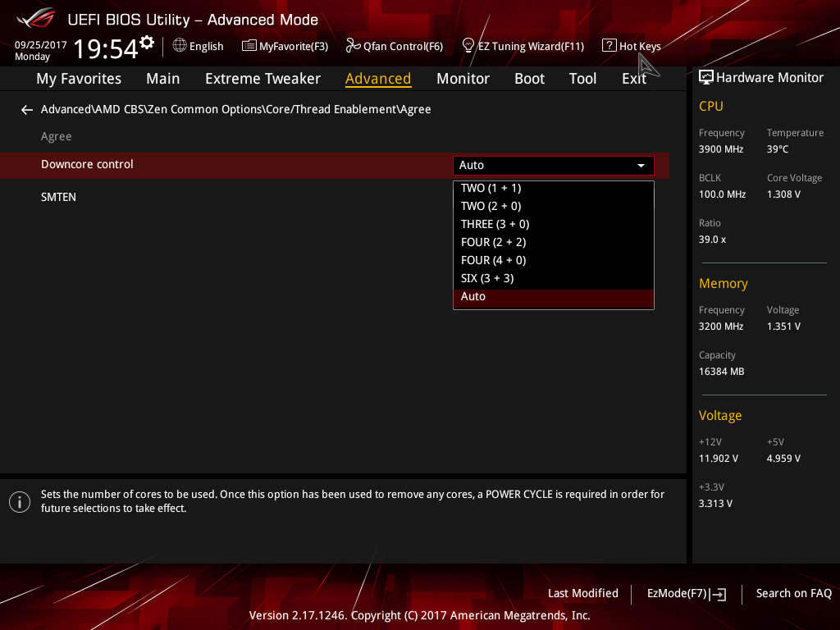Click the language globe icon
Viewport: 840px width, 630px height.
180,46
